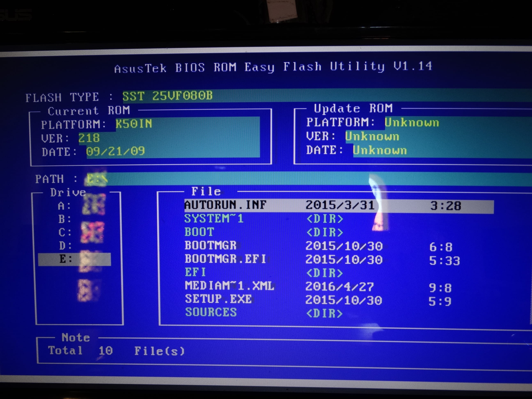
Task: Click time 3:28 in AUTORUN.INF row
Action: point(445,206)
